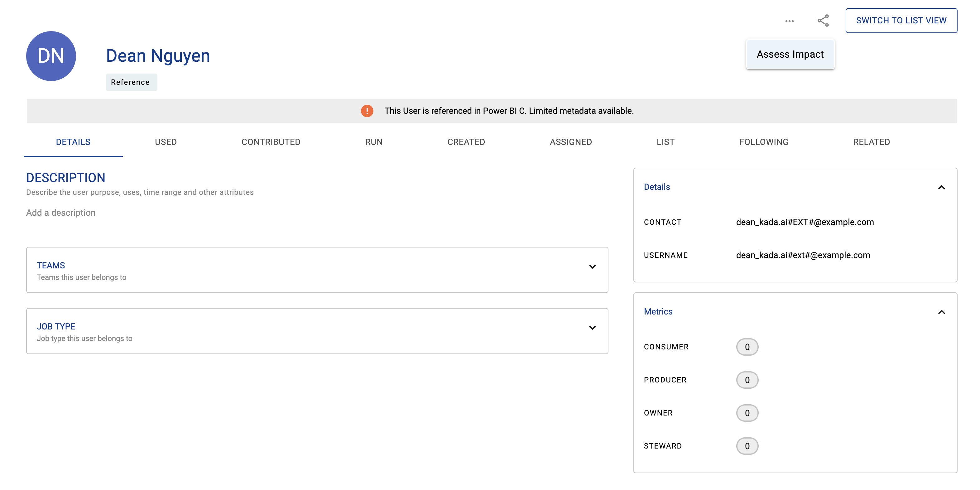This screenshot has height=490, width=980.
Task: Collapse the Metrics panel
Action: (x=941, y=312)
